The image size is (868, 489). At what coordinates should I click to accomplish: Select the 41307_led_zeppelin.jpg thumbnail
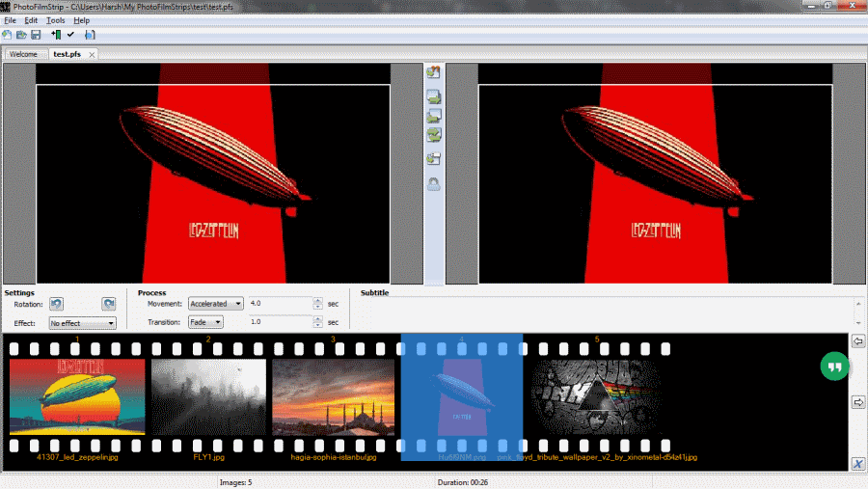point(77,396)
